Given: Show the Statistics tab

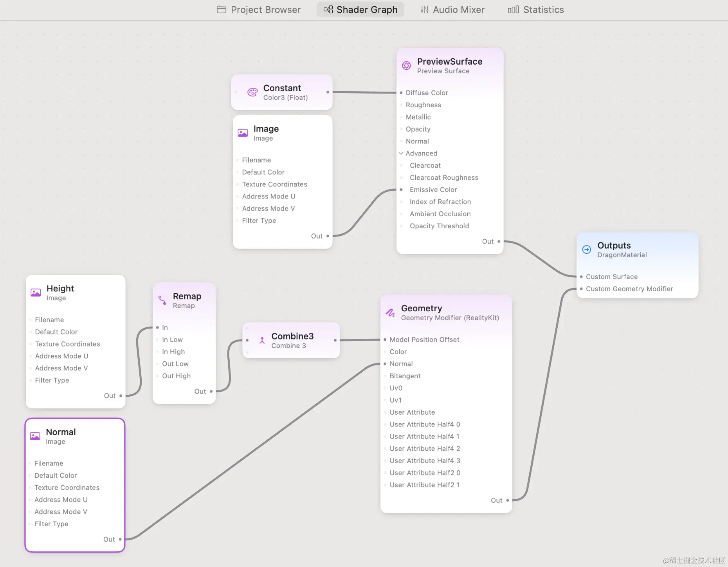Looking at the screenshot, I should 535,10.
